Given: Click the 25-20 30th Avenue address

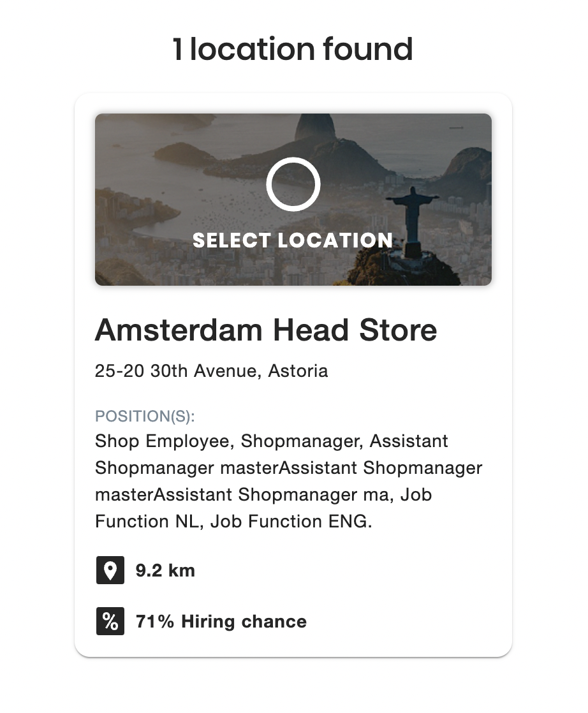Looking at the screenshot, I should (x=211, y=371).
